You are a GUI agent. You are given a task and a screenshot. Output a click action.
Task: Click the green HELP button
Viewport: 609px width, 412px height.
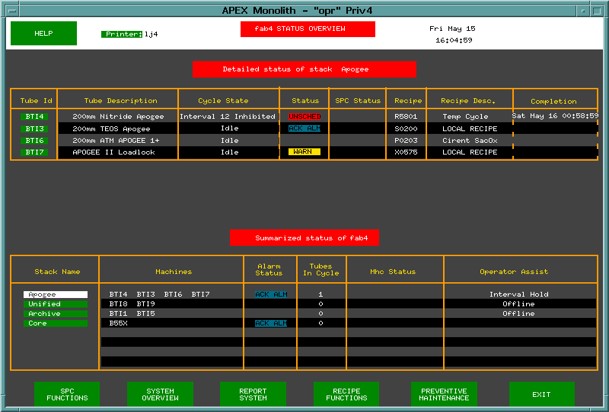pyautogui.click(x=43, y=33)
